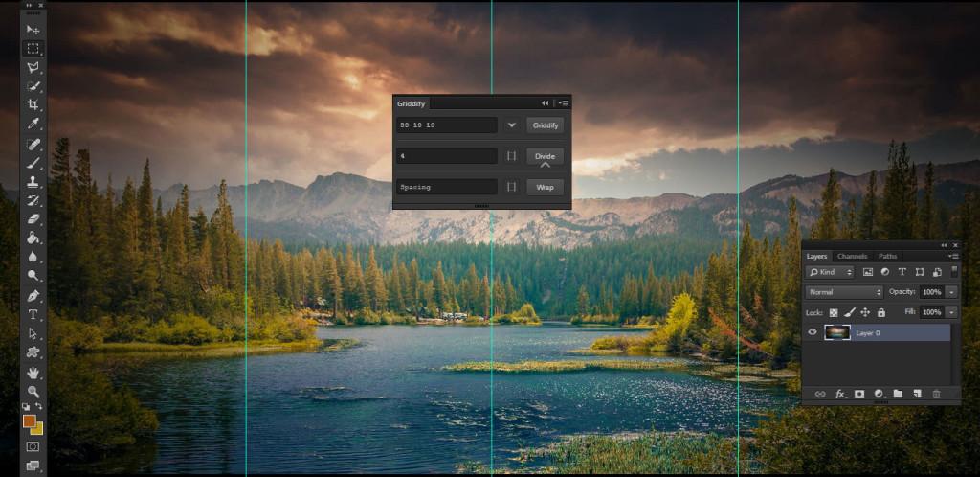The image size is (980, 477).
Task: Lock all layer attributes
Action: [x=881, y=312]
